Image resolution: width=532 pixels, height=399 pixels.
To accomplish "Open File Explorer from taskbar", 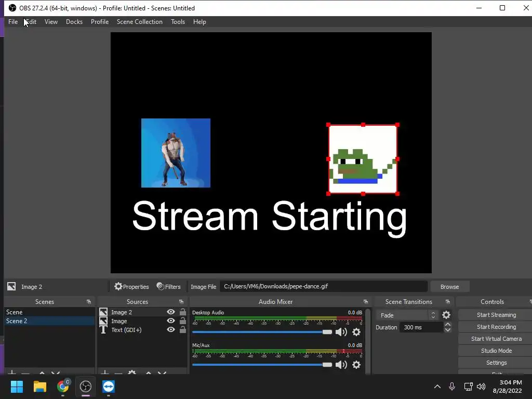I will click(39, 387).
